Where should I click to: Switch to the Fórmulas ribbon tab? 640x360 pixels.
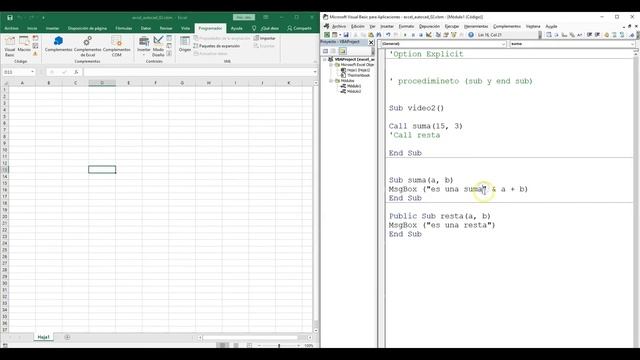pyautogui.click(x=124, y=28)
